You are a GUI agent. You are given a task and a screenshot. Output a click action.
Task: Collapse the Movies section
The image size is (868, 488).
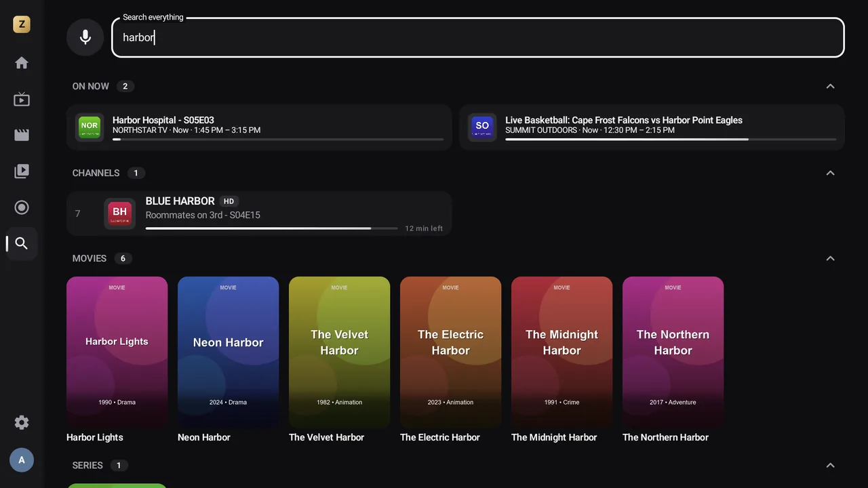(x=830, y=258)
